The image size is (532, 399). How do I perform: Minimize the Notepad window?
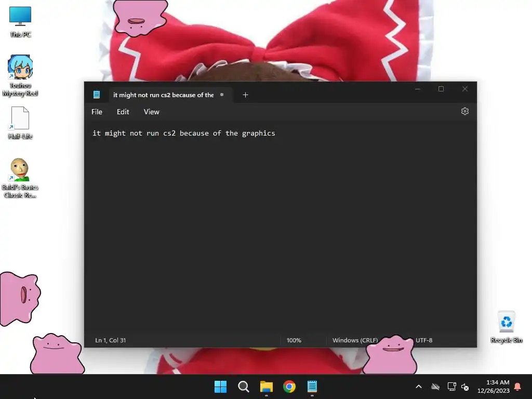point(418,89)
